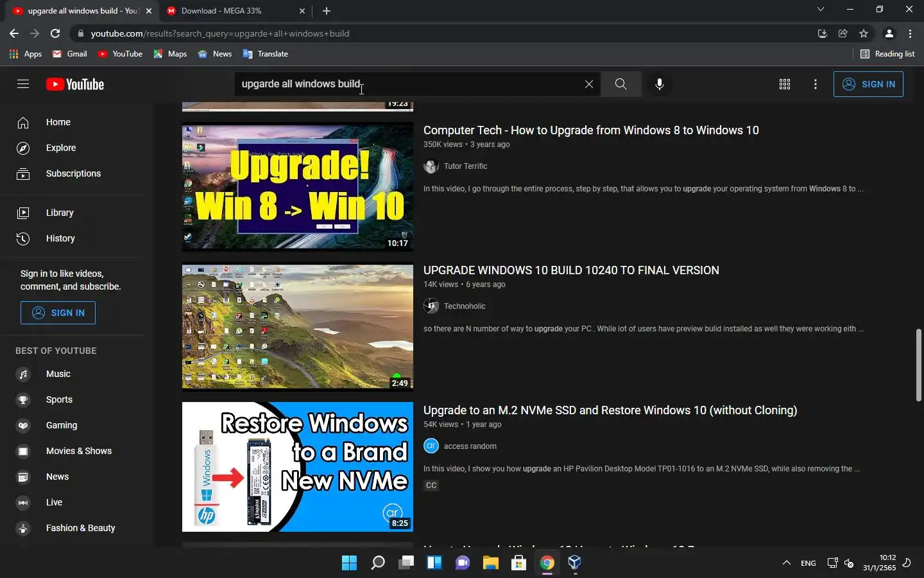Image resolution: width=924 pixels, height=578 pixels.
Task: Click the page vertical scrollbar thumb
Action: pyautogui.click(x=919, y=365)
